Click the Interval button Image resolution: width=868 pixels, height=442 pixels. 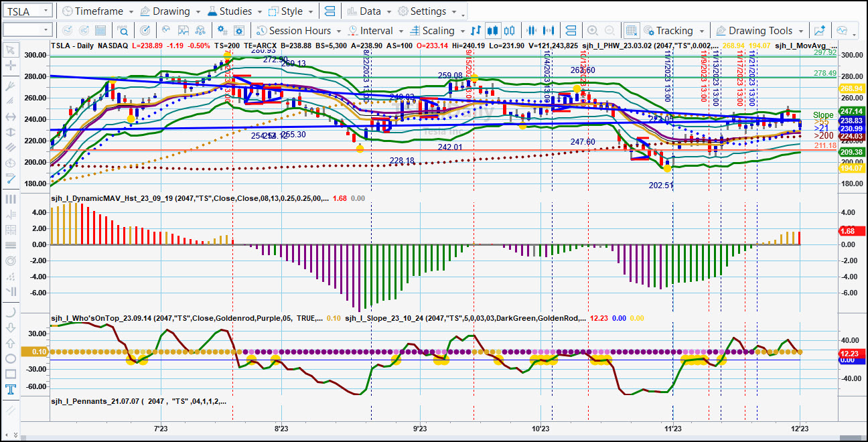click(x=370, y=30)
